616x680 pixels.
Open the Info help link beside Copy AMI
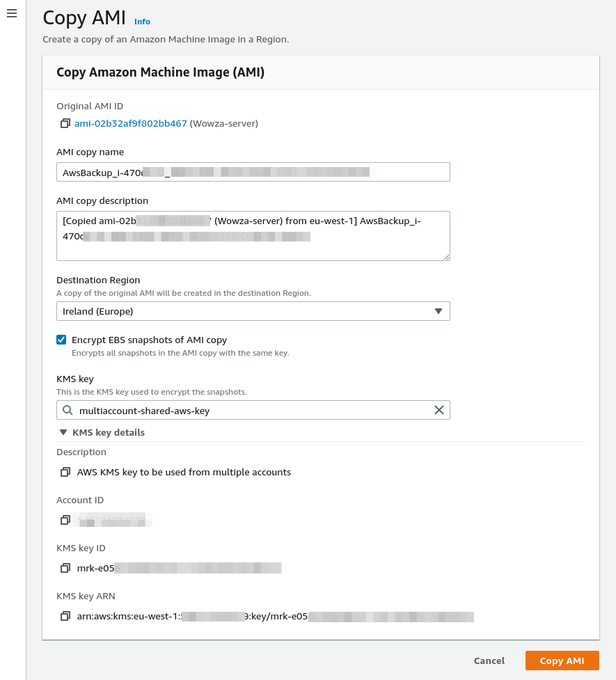point(142,22)
